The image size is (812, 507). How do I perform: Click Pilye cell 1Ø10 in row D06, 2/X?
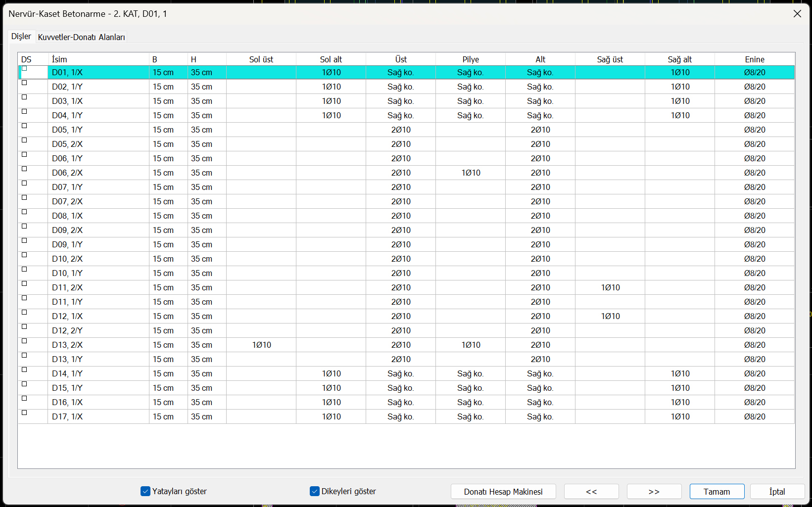(x=471, y=173)
